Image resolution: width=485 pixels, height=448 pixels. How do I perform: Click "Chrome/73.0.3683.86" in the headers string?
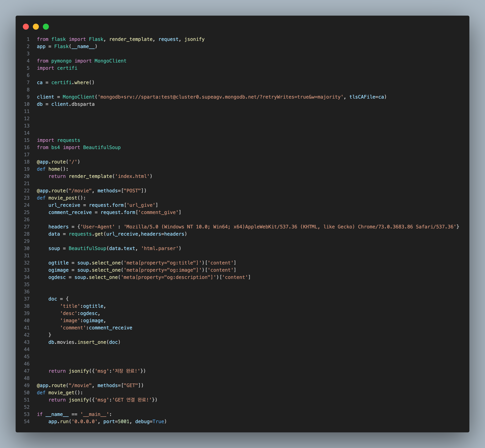point(385,227)
